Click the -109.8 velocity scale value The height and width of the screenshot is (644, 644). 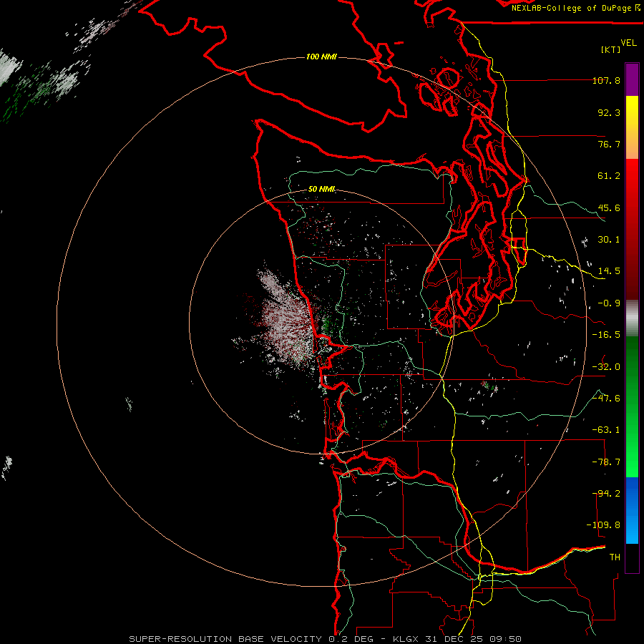tap(603, 525)
